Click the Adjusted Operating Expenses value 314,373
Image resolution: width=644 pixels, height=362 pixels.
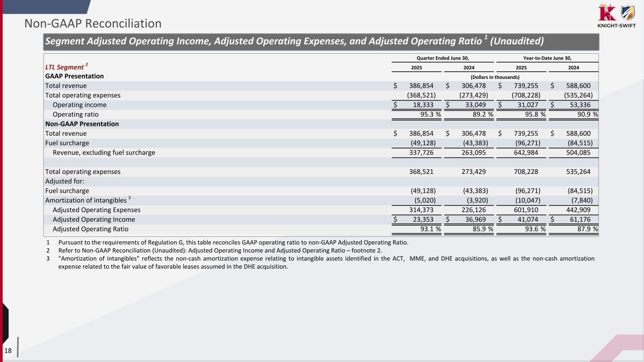click(x=421, y=210)
